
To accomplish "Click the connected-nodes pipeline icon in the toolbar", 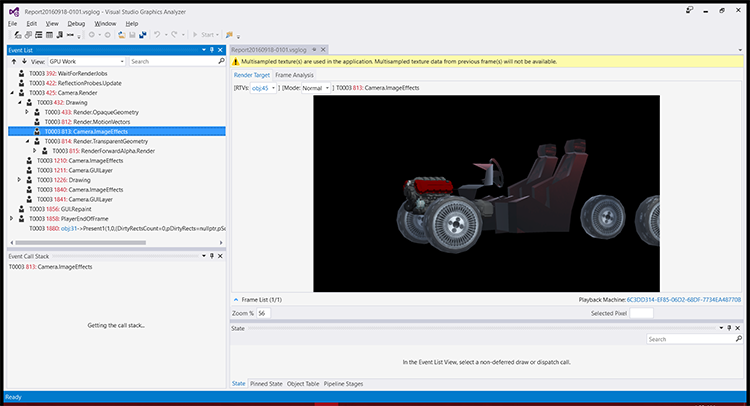I will 70,35.
